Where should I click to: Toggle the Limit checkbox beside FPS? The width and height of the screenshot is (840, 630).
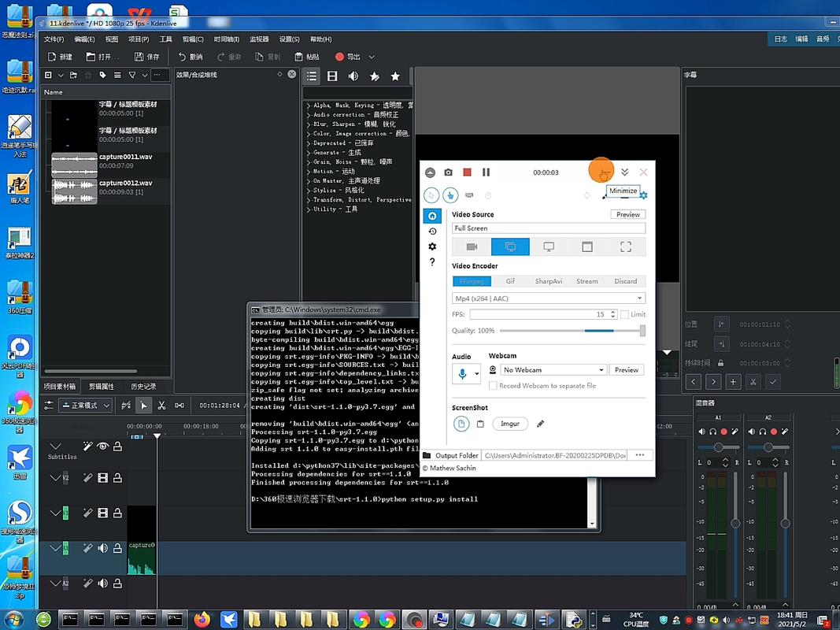coord(624,314)
